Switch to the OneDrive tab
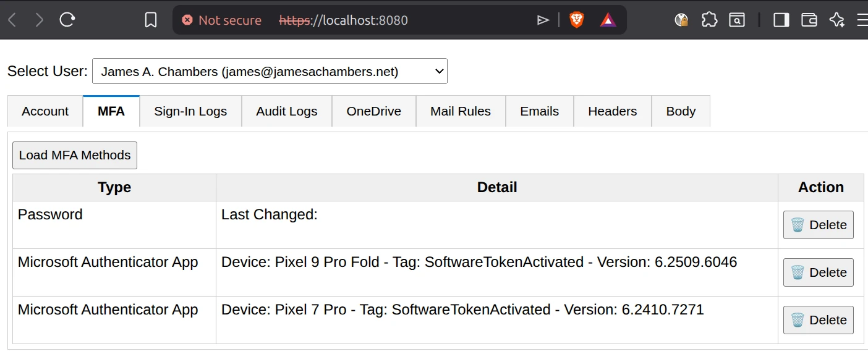868x354 pixels. (x=374, y=111)
